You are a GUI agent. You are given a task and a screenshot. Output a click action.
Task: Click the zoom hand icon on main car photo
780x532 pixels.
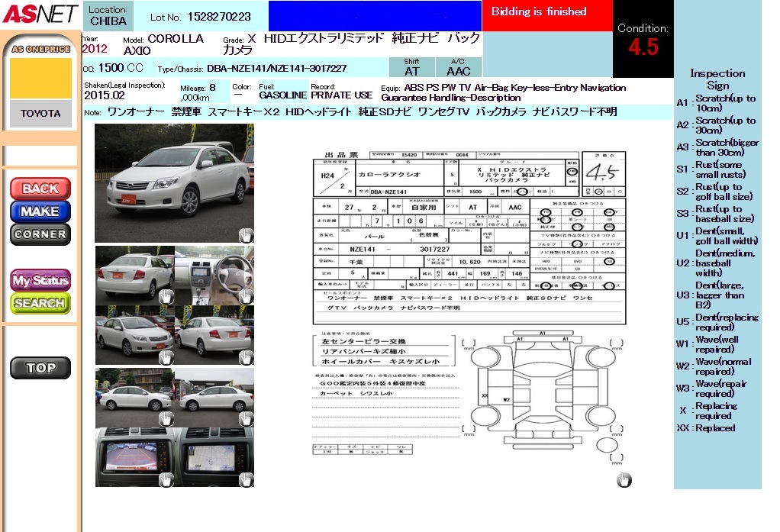point(246,235)
